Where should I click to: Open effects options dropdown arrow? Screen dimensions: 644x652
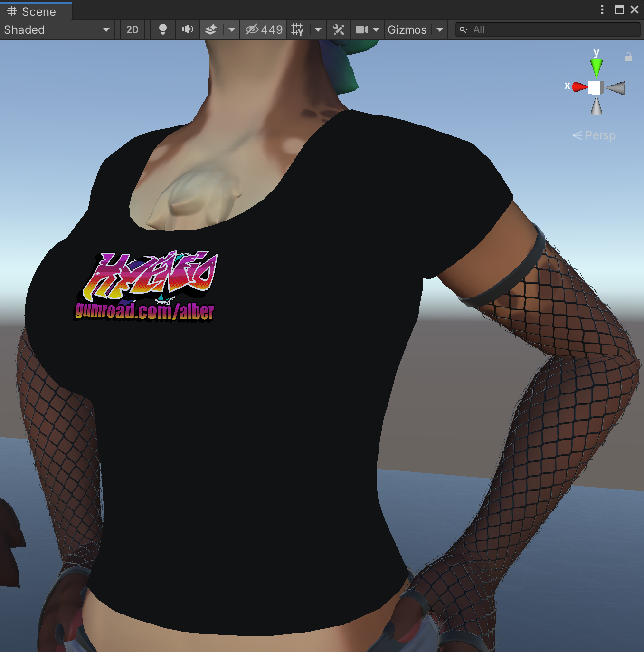(231, 29)
